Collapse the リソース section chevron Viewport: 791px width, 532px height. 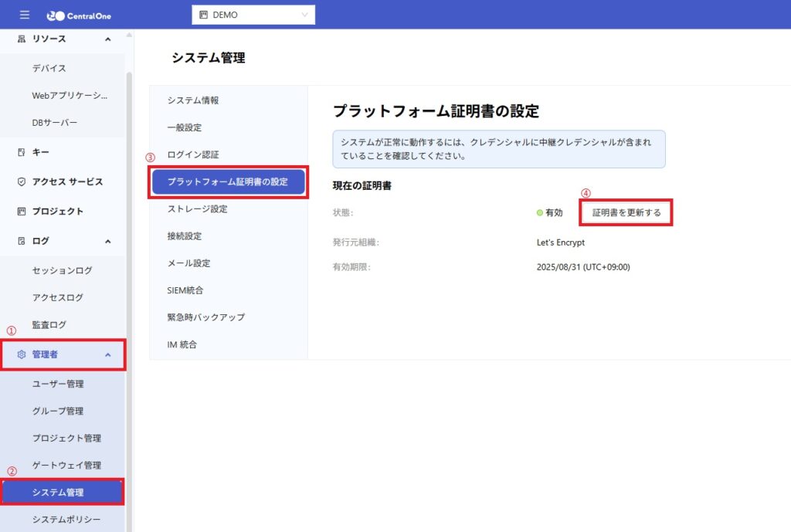pyautogui.click(x=107, y=39)
